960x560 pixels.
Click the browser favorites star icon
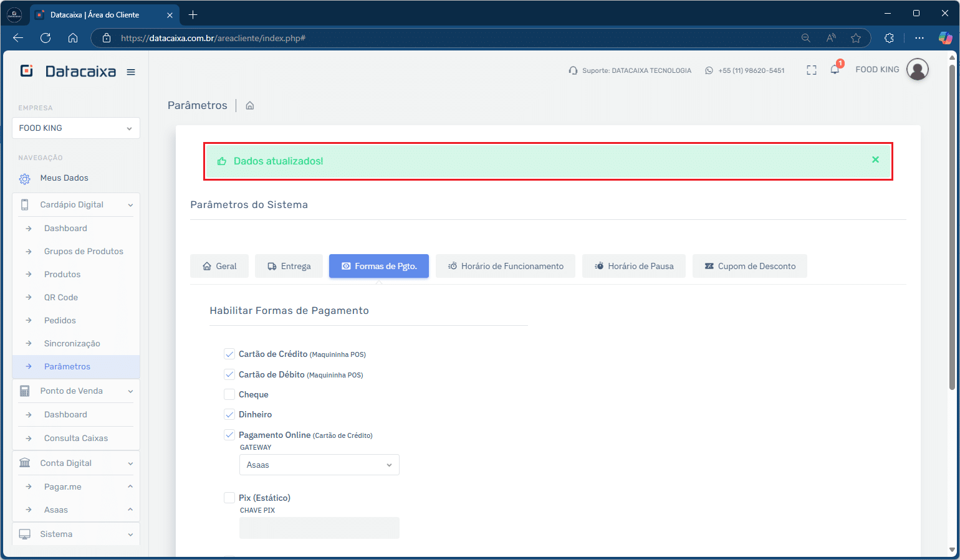pos(856,38)
